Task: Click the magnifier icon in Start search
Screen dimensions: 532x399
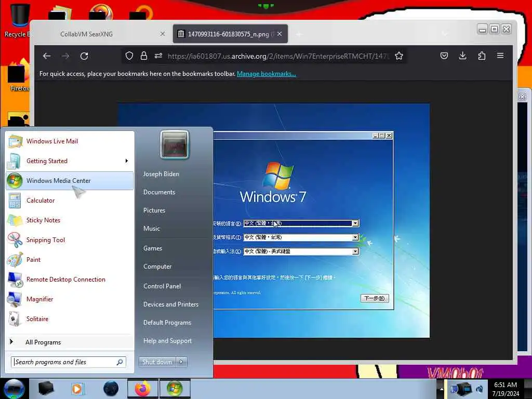Action: [x=120, y=362]
